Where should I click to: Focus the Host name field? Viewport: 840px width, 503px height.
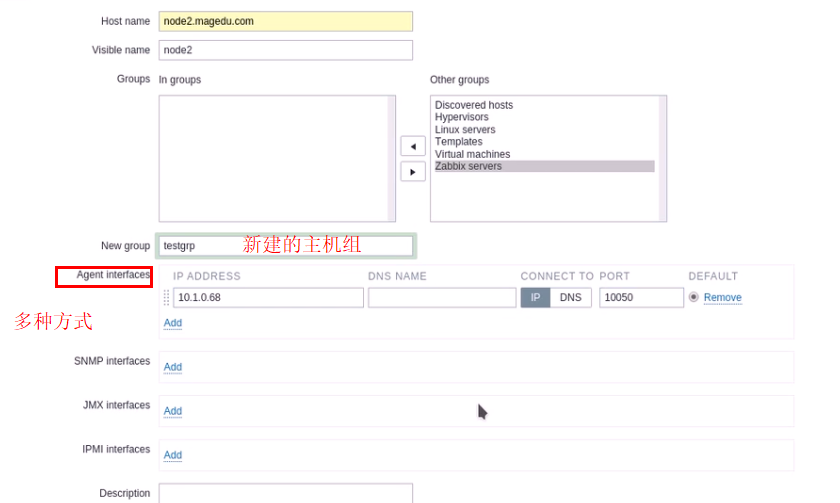tap(286, 21)
